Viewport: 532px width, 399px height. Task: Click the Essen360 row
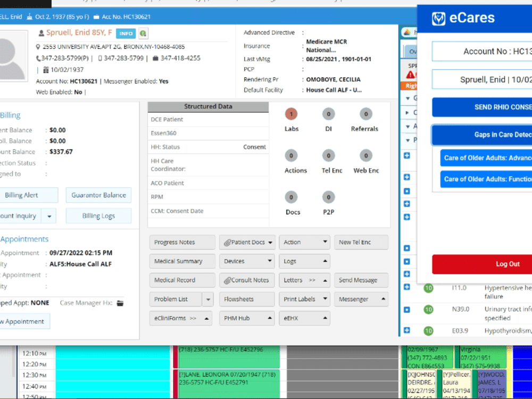[x=209, y=134]
